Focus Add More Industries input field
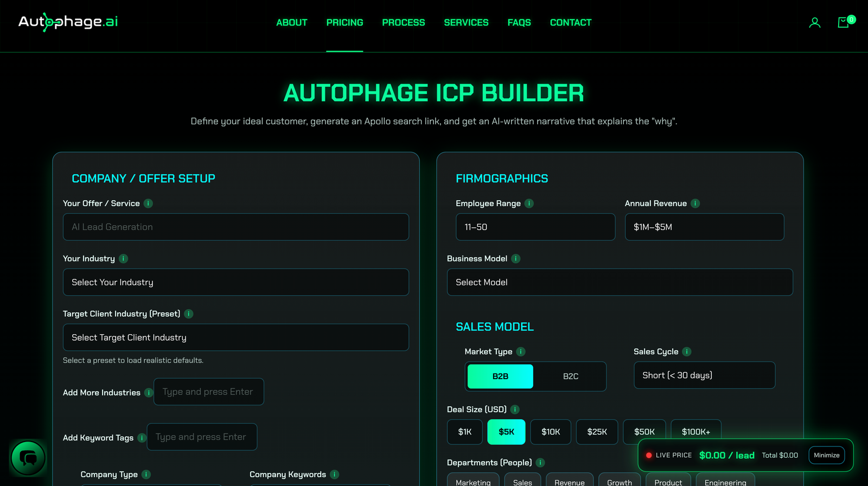Screen dimensions: 868x486 (x=209, y=392)
